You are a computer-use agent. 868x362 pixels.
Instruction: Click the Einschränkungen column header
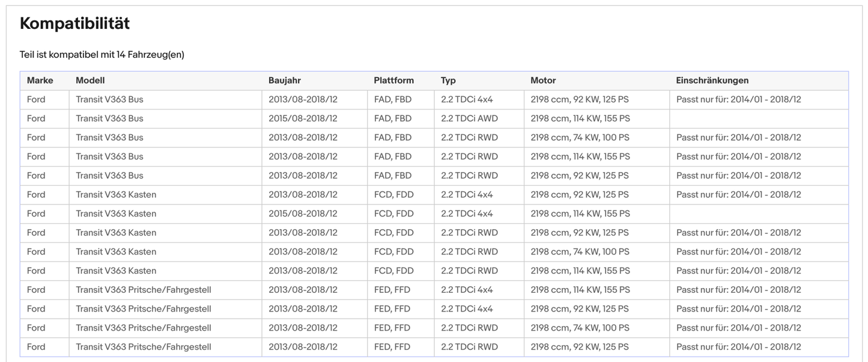(712, 81)
